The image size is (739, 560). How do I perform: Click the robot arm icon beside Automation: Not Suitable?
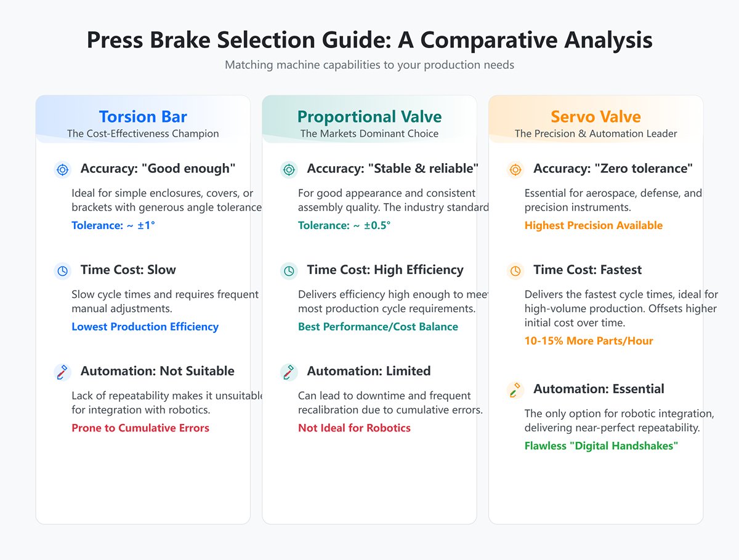tap(62, 372)
